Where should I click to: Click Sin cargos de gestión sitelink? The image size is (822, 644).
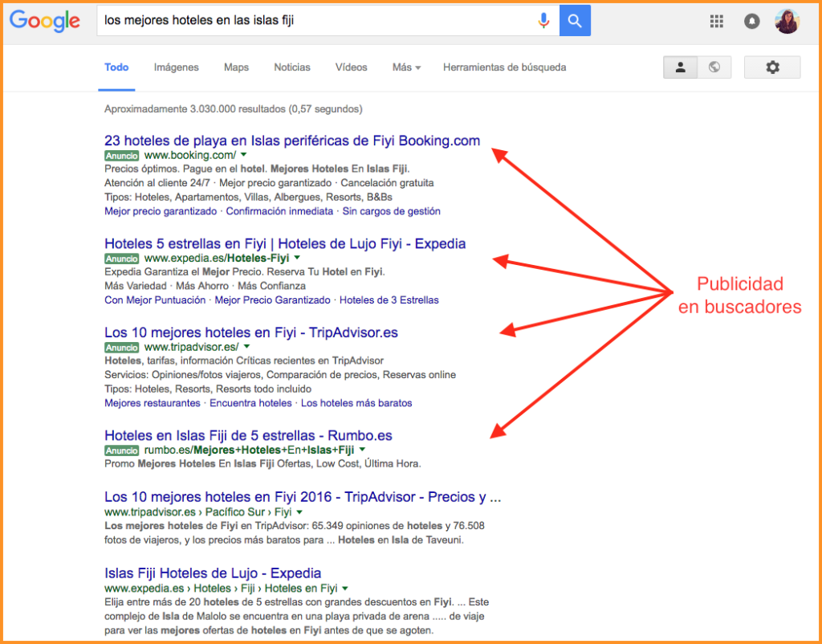(x=391, y=211)
